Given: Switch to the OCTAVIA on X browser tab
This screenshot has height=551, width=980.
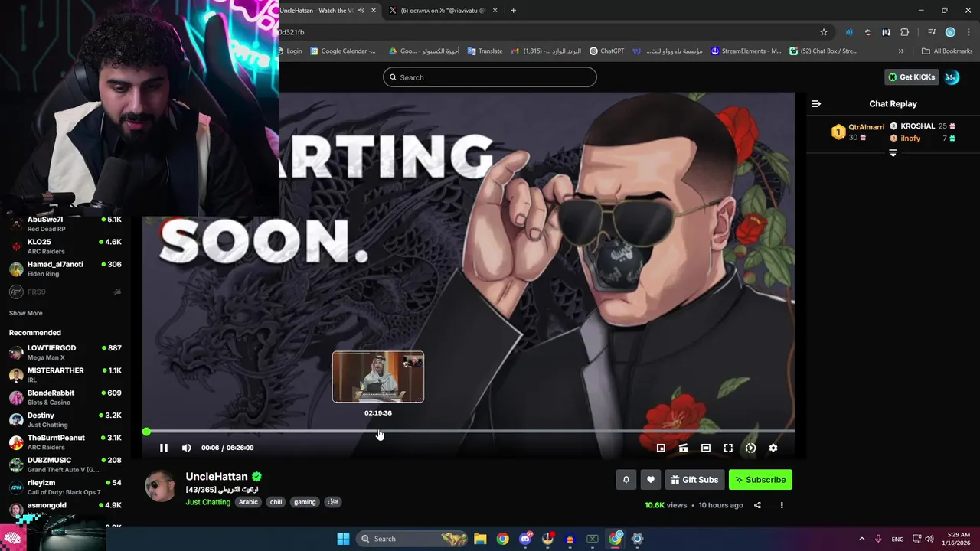Looking at the screenshot, I should tap(443, 11).
